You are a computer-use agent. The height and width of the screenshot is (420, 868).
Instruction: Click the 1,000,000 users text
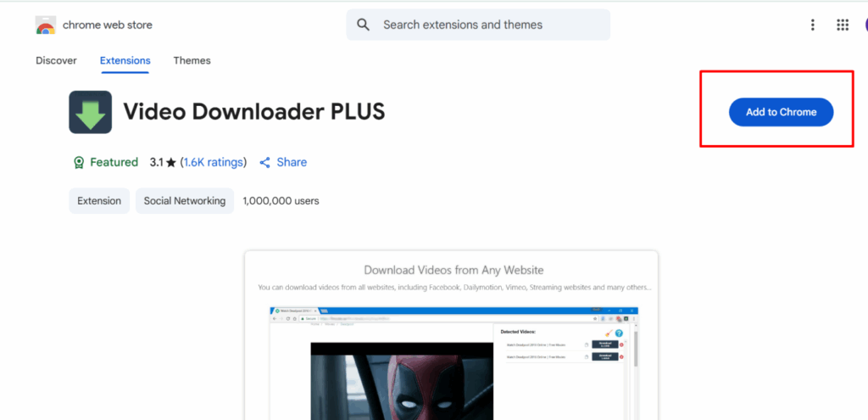tap(281, 200)
